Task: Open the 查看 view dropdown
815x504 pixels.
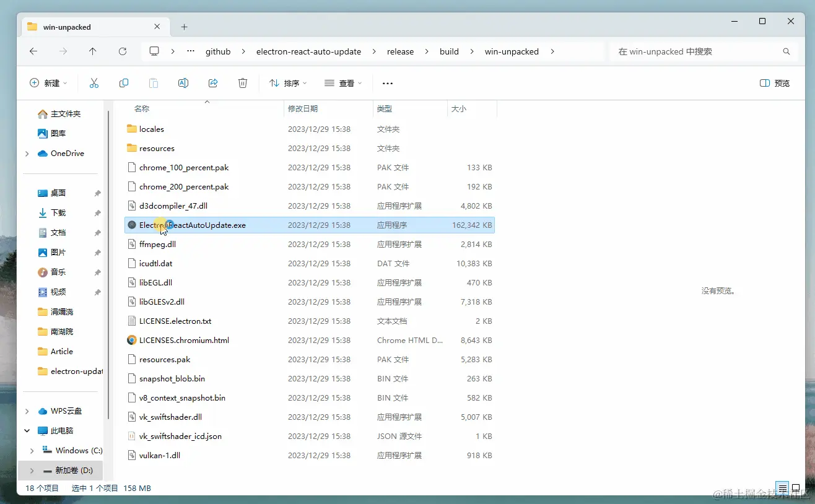Action: 343,83
